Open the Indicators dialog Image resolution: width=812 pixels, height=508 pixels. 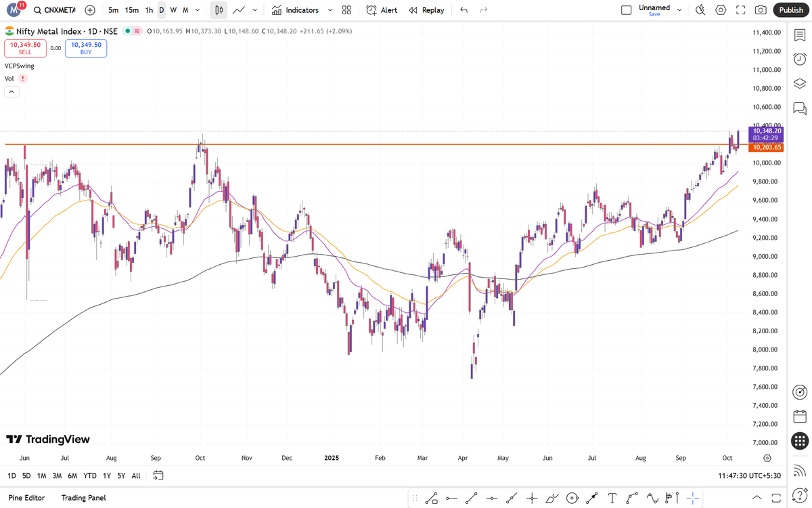tap(295, 10)
